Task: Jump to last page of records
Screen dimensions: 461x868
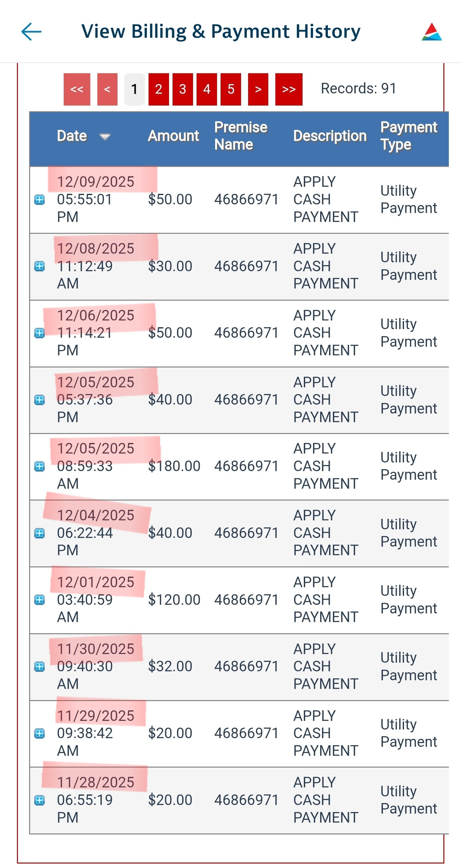Action: click(x=289, y=89)
